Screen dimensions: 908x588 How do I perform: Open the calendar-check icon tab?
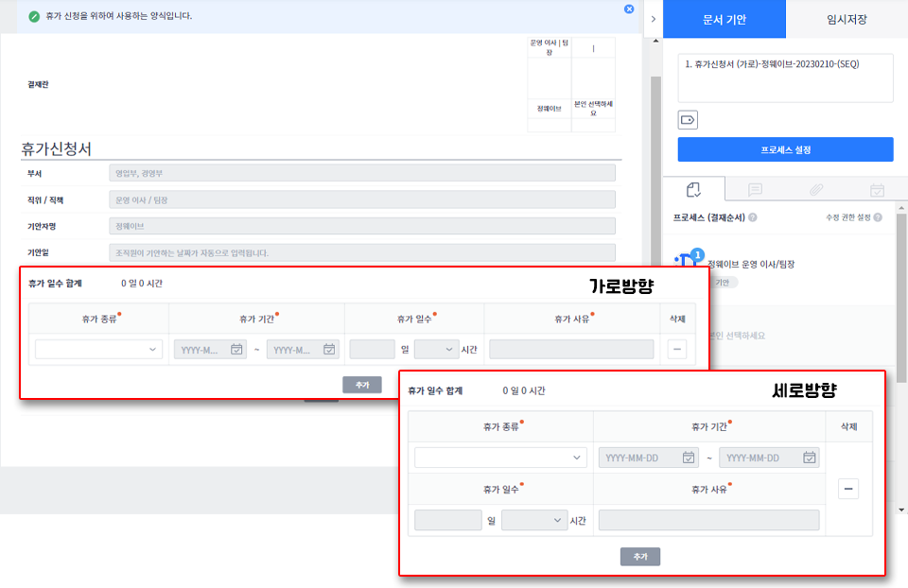(x=877, y=189)
